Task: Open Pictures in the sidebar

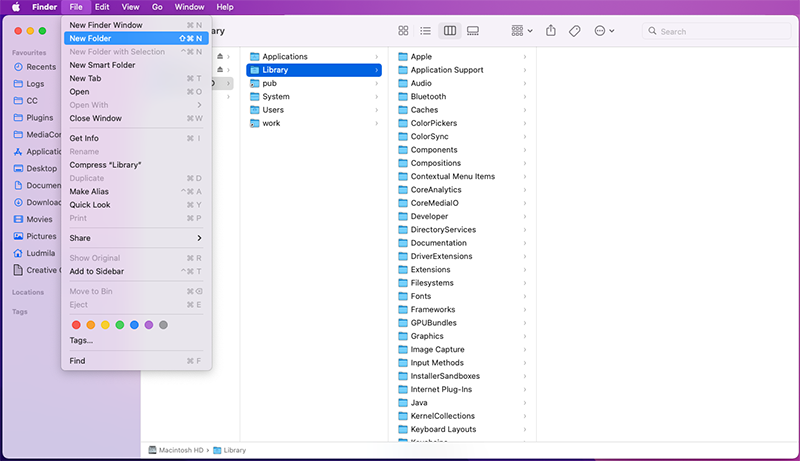Action: 35,236
